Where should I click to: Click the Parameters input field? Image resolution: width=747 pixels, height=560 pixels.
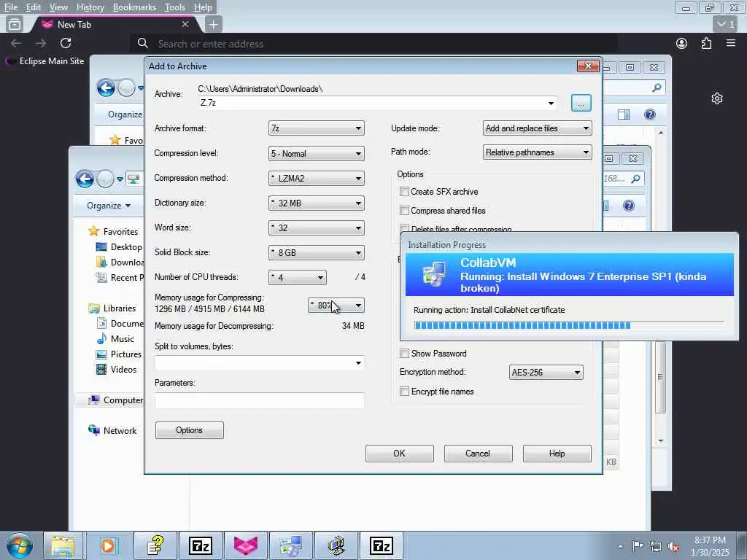coord(260,400)
